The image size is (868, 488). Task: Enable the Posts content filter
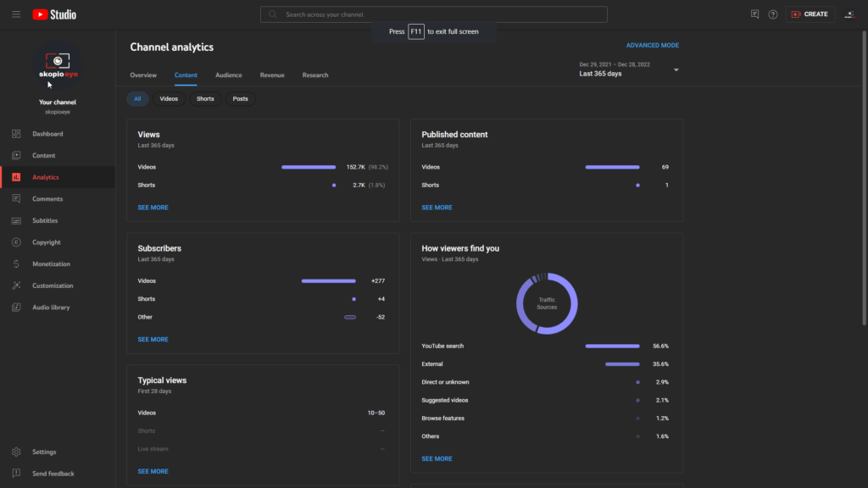tap(240, 98)
